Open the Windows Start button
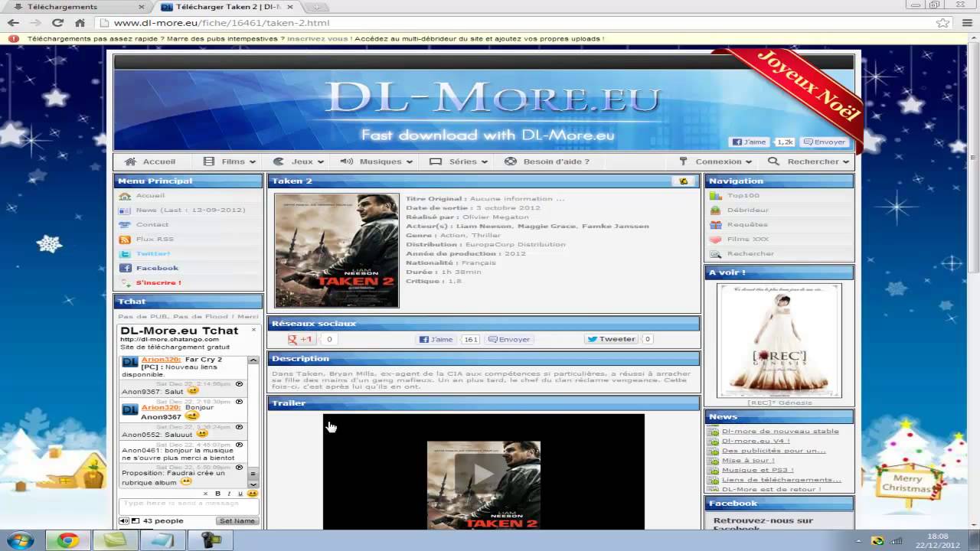Image resolution: width=980 pixels, height=551 pixels. point(20,540)
